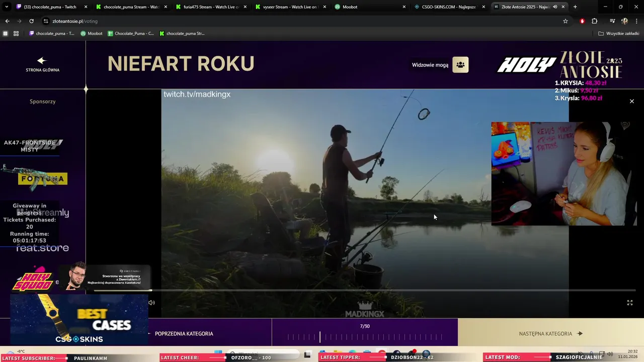
Task: Switch to the CSGO-SKINS.COM tab
Action: [x=450, y=7]
